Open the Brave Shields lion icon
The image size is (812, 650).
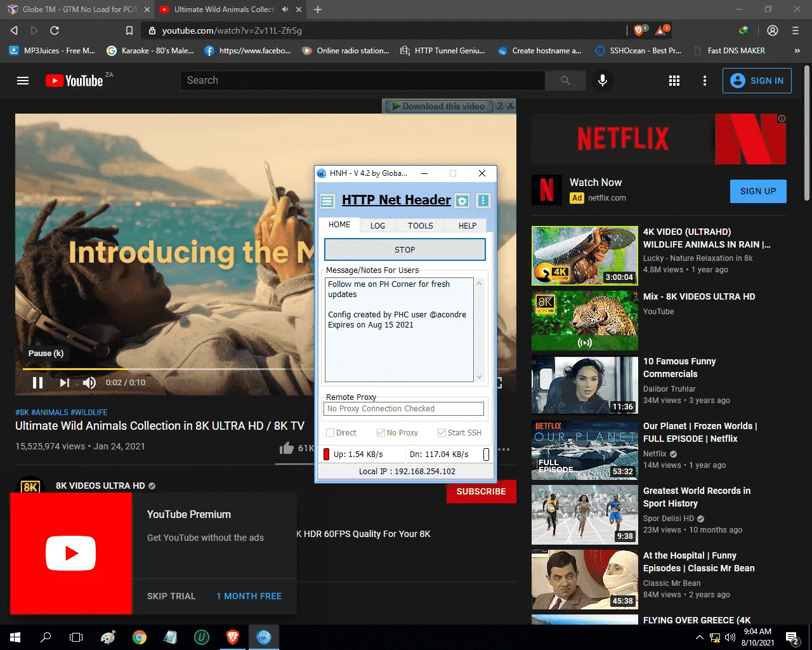pyautogui.click(x=640, y=30)
